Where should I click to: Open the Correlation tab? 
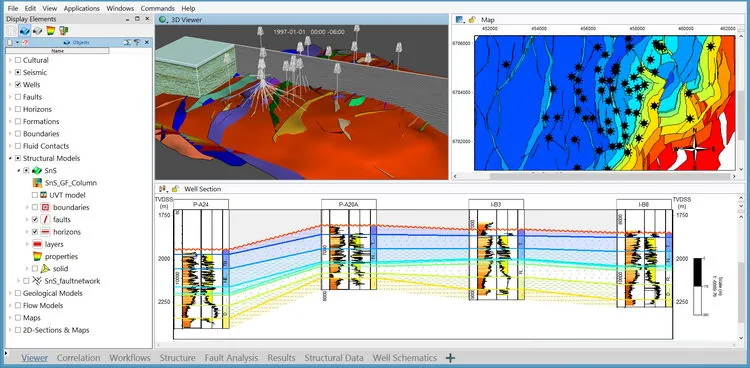tap(78, 357)
